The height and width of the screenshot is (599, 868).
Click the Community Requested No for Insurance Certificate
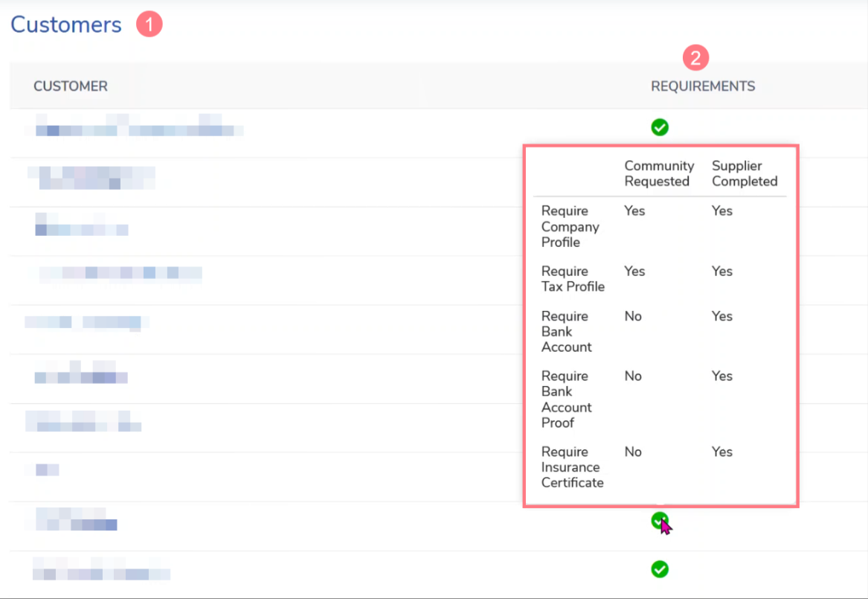633,452
